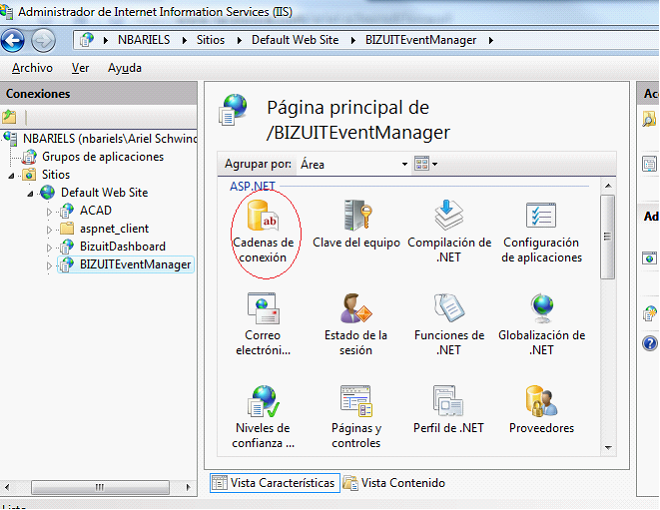660x510 pixels.
Task: Open the view mode icon dropdown
Action: pos(426,164)
